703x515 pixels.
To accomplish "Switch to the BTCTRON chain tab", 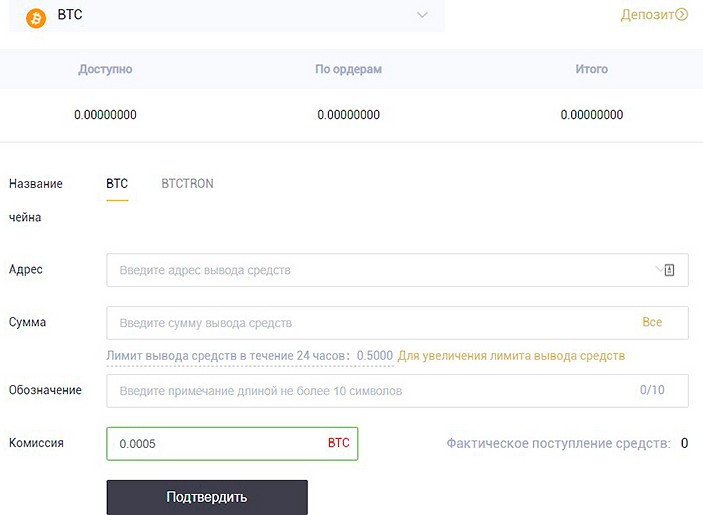I will (x=187, y=184).
